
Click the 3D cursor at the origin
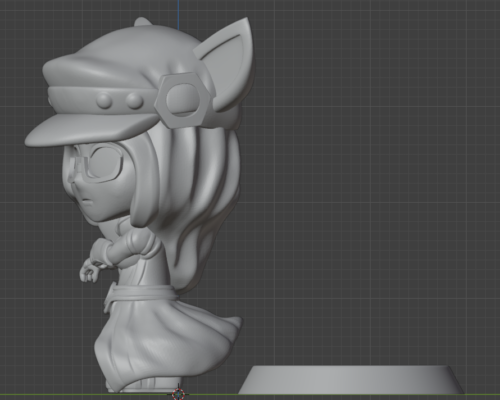tap(178, 394)
